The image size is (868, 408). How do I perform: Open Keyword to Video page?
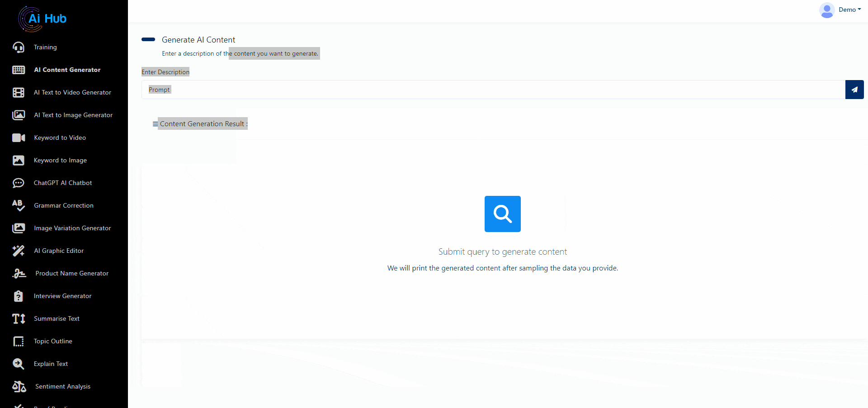coord(60,138)
